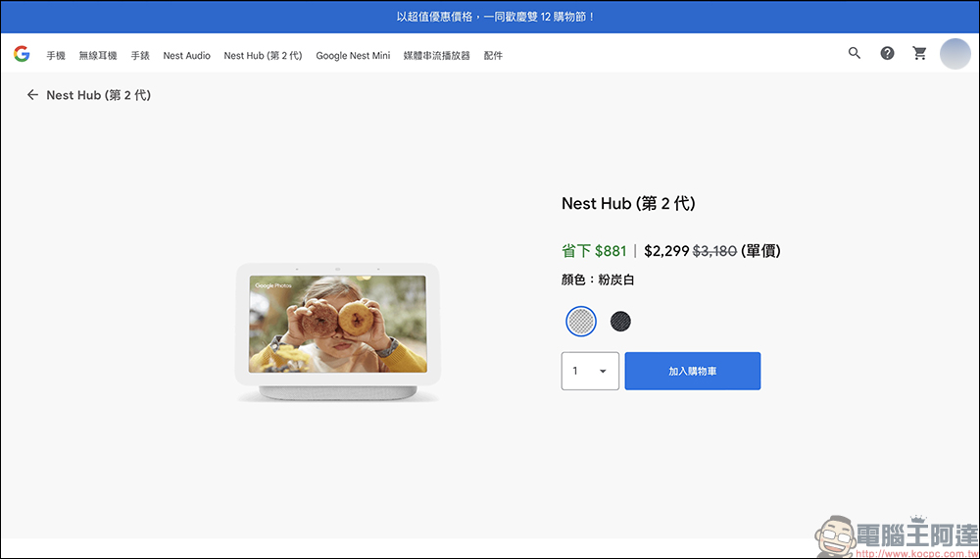The height and width of the screenshot is (559, 980).
Task: Click the struck-through $3,180 original price
Action: tap(714, 251)
